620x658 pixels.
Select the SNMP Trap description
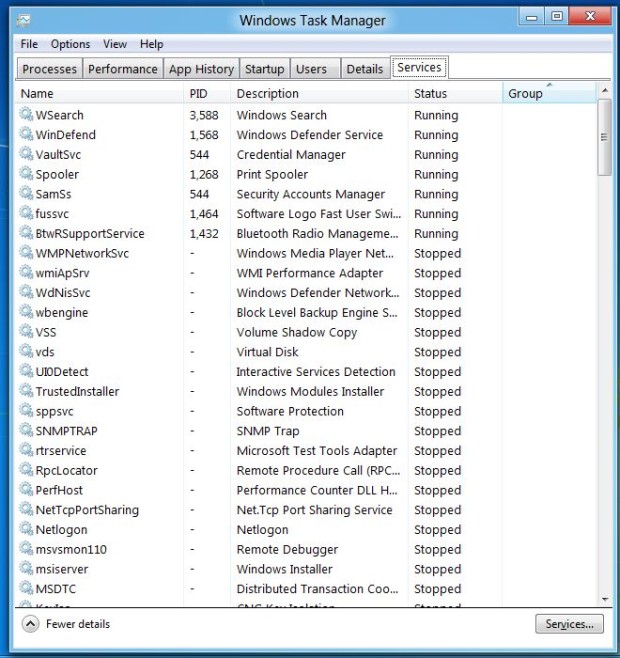(x=268, y=431)
